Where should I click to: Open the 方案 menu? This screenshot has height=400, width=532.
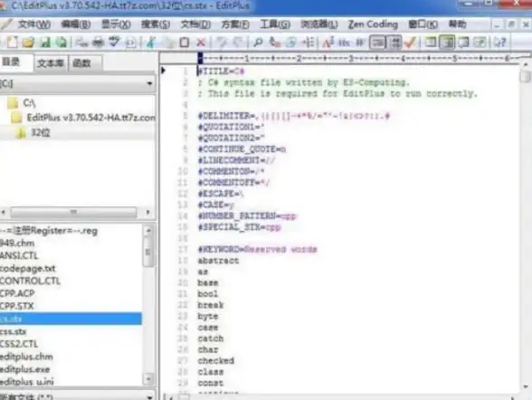(x=235, y=24)
